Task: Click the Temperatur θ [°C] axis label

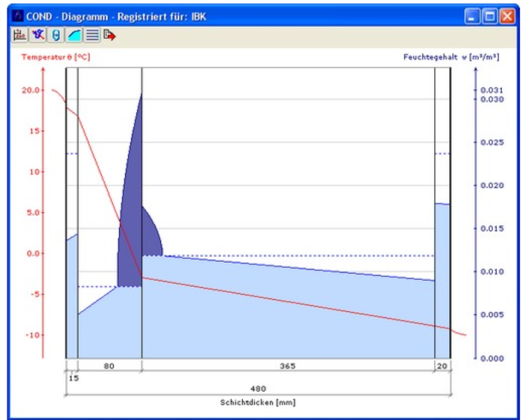Action: (x=55, y=57)
